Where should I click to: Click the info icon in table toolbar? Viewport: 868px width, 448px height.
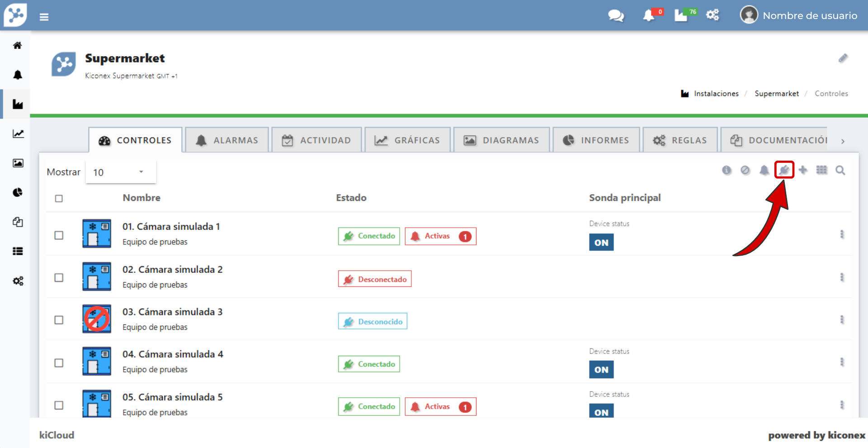[x=726, y=170]
